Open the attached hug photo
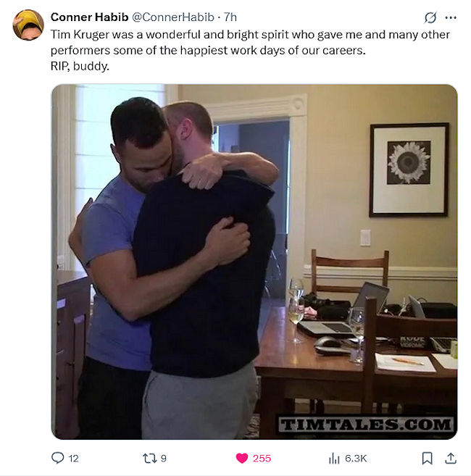The height and width of the screenshot is (476, 471). [254, 262]
